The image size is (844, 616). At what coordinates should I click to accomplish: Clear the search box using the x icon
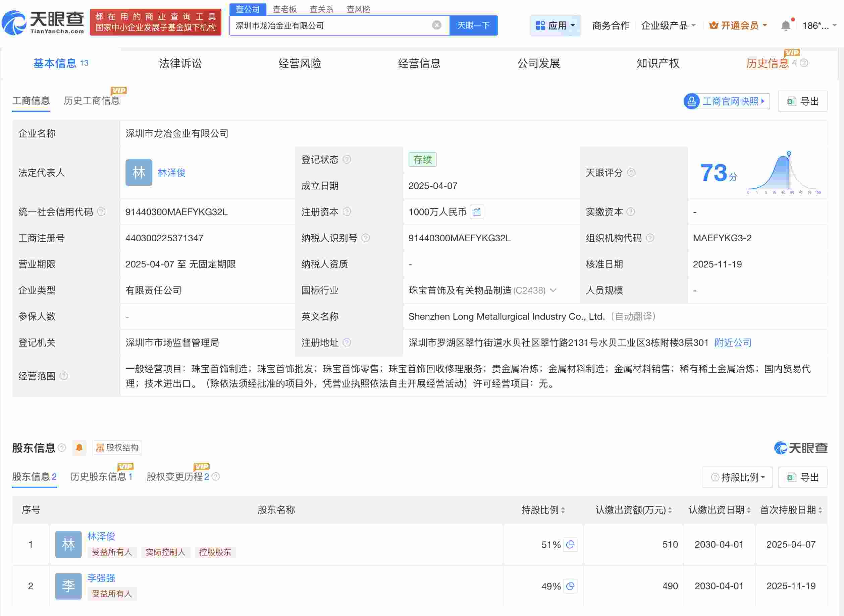click(436, 25)
